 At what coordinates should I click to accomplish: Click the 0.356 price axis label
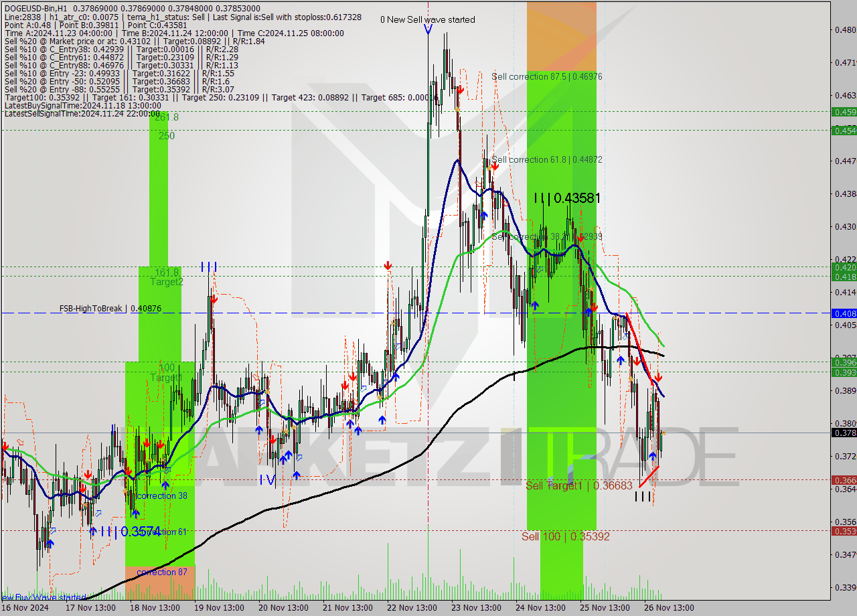845,522
